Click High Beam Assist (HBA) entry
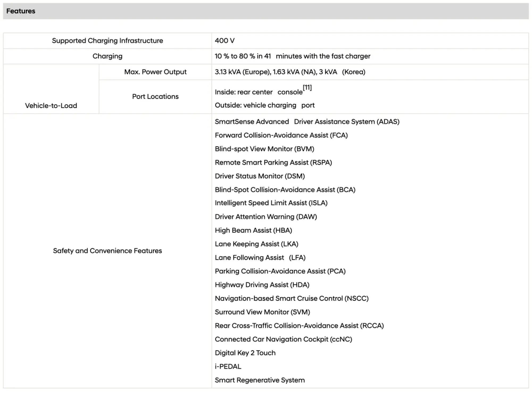The image size is (532, 393). [253, 230]
